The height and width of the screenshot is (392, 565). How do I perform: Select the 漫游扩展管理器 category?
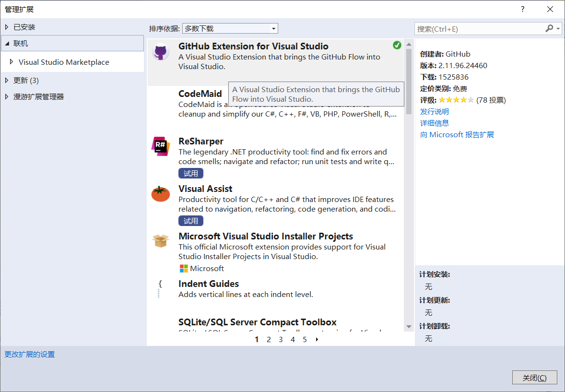pos(38,96)
